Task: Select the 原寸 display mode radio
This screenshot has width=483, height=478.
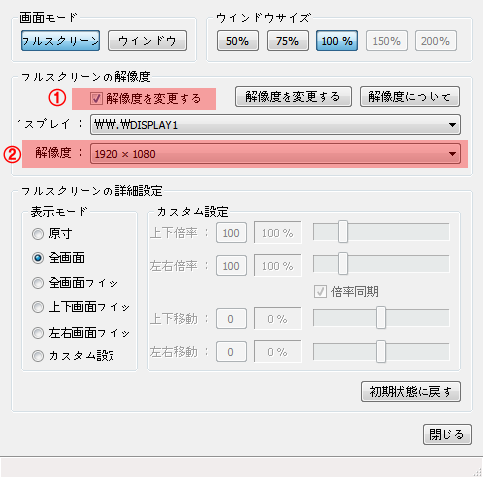Action: (38, 234)
